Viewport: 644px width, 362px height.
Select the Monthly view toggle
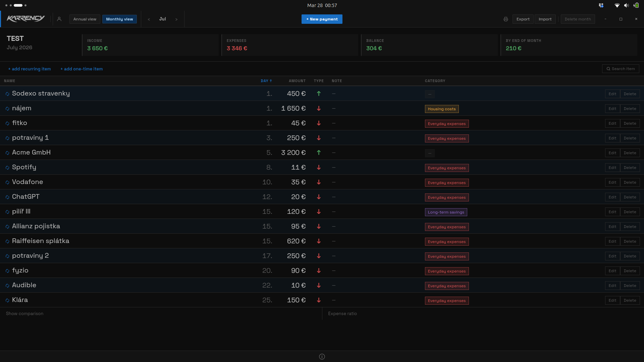[119, 19]
